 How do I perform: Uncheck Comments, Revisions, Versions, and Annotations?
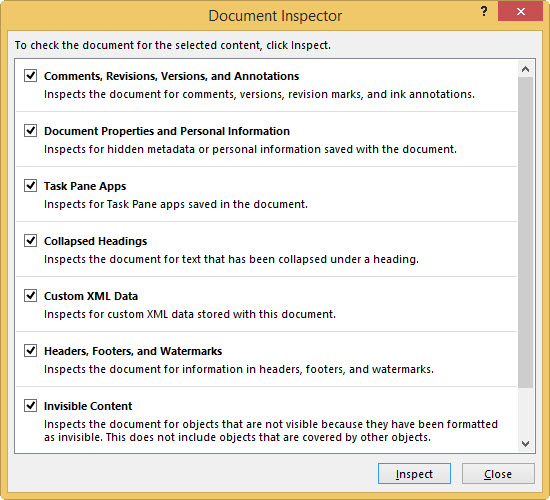tap(31, 75)
